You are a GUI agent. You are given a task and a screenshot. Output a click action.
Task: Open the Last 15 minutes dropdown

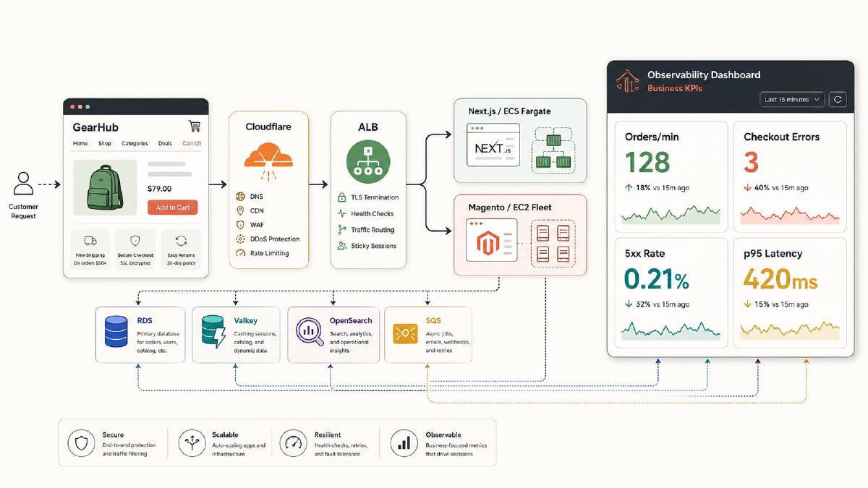tap(792, 99)
